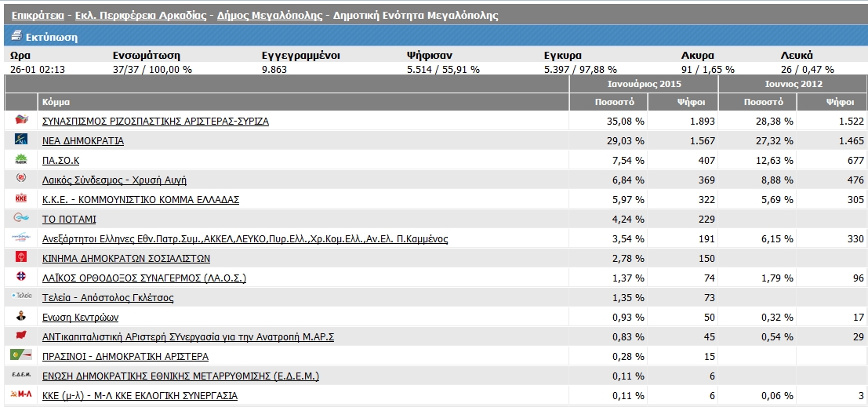Open ΣΥΝΑΣΠΙΣΜΟΣ ΡΙΖΟΣΠΑΣΤΙΚΗΣ ΑΡΙΣΤΕΡΑΣ-ΣΥΡΙΖΑ party link
Image resolution: width=868 pixels, height=407 pixels.
click(x=155, y=122)
